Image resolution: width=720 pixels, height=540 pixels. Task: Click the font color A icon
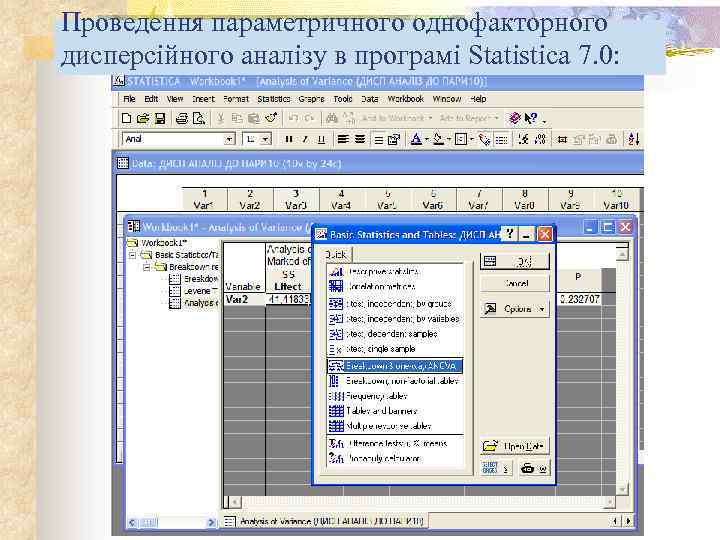416,139
